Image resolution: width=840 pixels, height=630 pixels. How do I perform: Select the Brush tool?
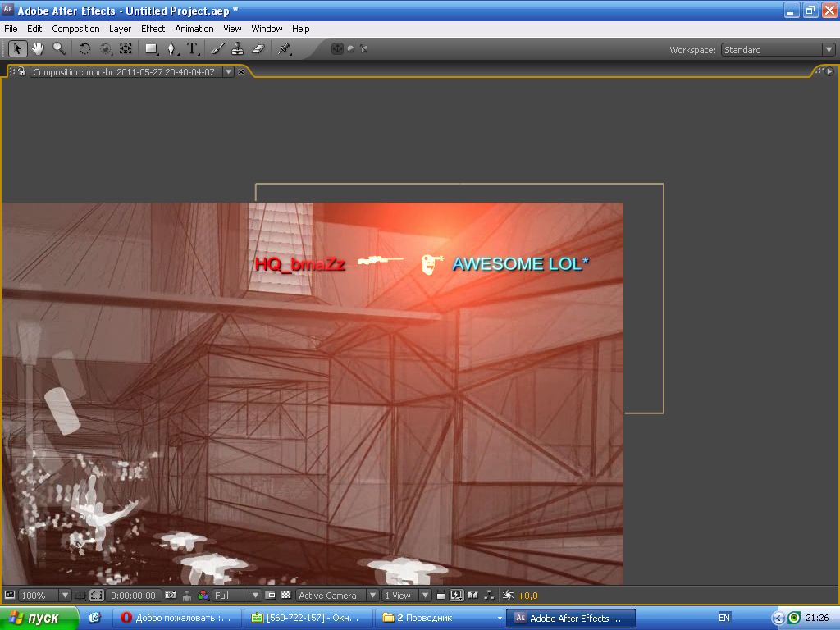[x=217, y=48]
